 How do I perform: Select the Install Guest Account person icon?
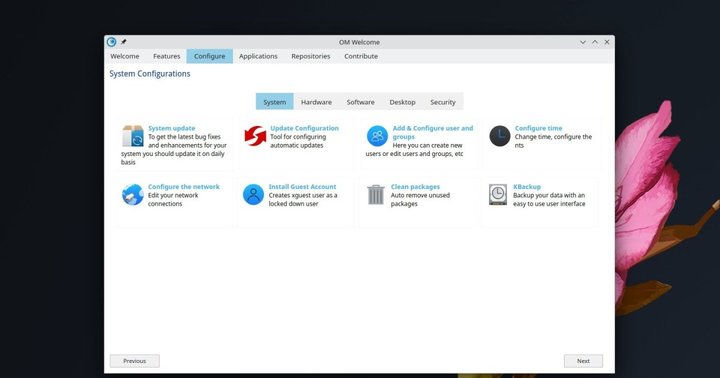(x=253, y=194)
